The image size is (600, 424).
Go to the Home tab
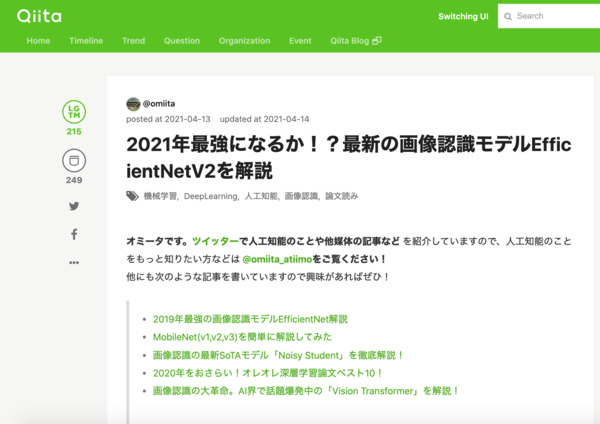pyautogui.click(x=38, y=41)
